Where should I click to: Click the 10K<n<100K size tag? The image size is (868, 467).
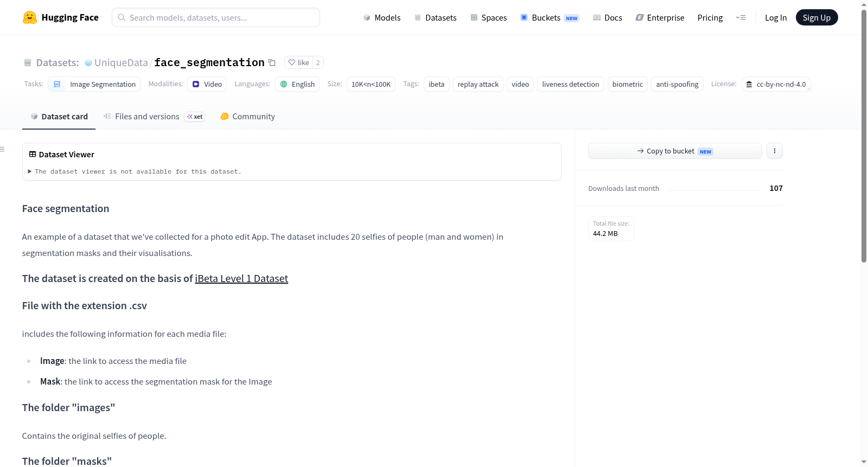pyautogui.click(x=371, y=84)
